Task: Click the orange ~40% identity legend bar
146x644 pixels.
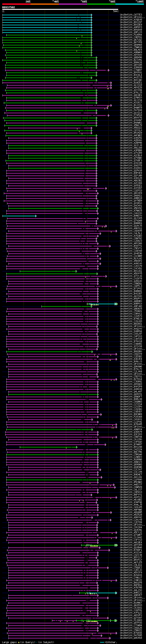Action: click(x=45, y=4)
